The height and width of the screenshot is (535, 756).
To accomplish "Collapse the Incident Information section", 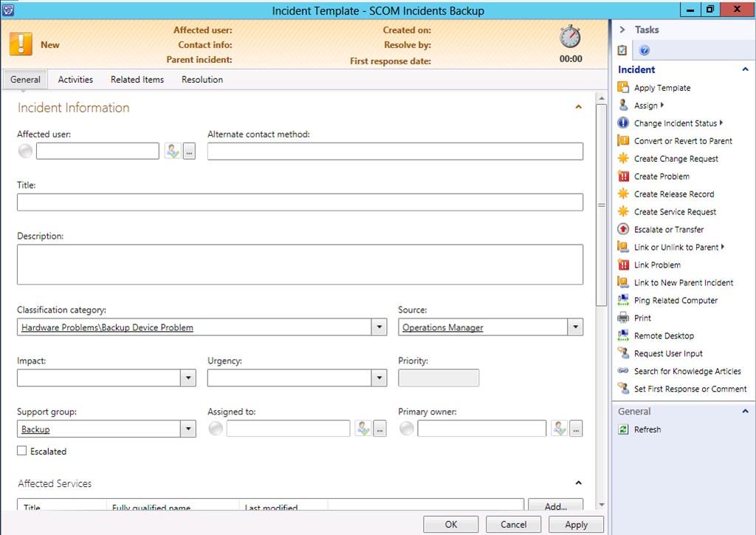I will click(578, 108).
